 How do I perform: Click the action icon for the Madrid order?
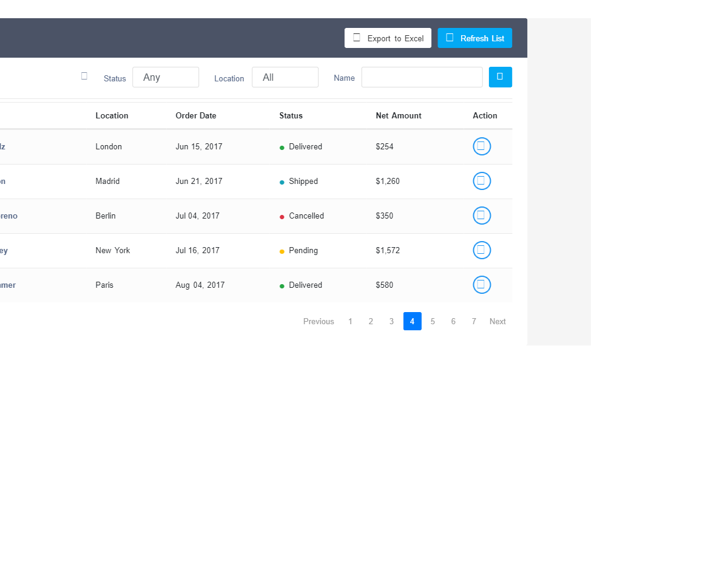[482, 181]
